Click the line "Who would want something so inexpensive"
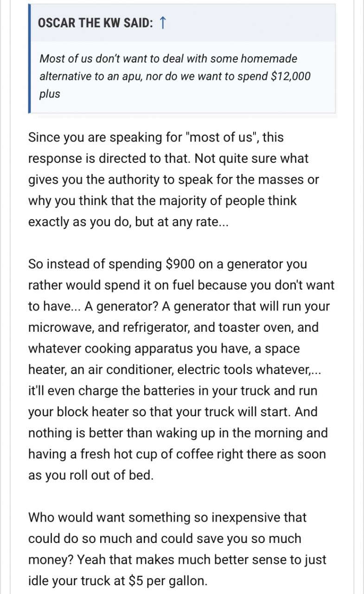The width and height of the screenshot is (364, 594). click(x=167, y=517)
